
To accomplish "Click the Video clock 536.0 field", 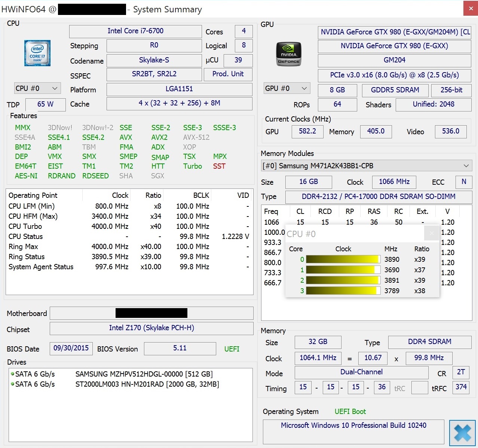I will (x=451, y=132).
